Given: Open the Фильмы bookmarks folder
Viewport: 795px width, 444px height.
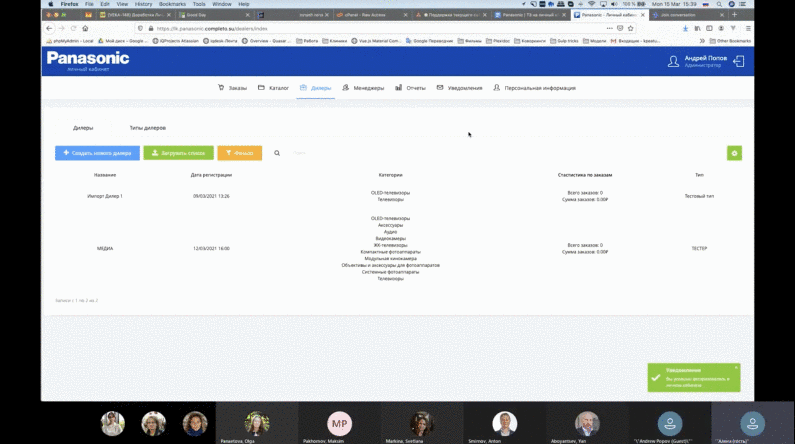Looking at the screenshot, I should pyautogui.click(x=470, y=41).
